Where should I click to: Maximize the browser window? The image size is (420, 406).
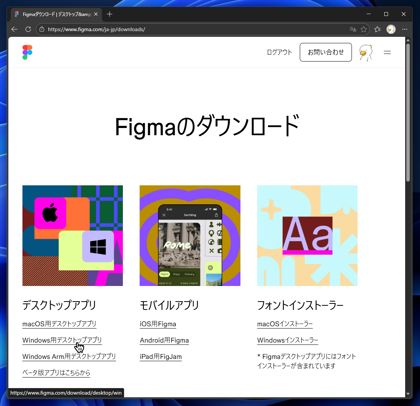pyautogui.click(x=386, y=14)
